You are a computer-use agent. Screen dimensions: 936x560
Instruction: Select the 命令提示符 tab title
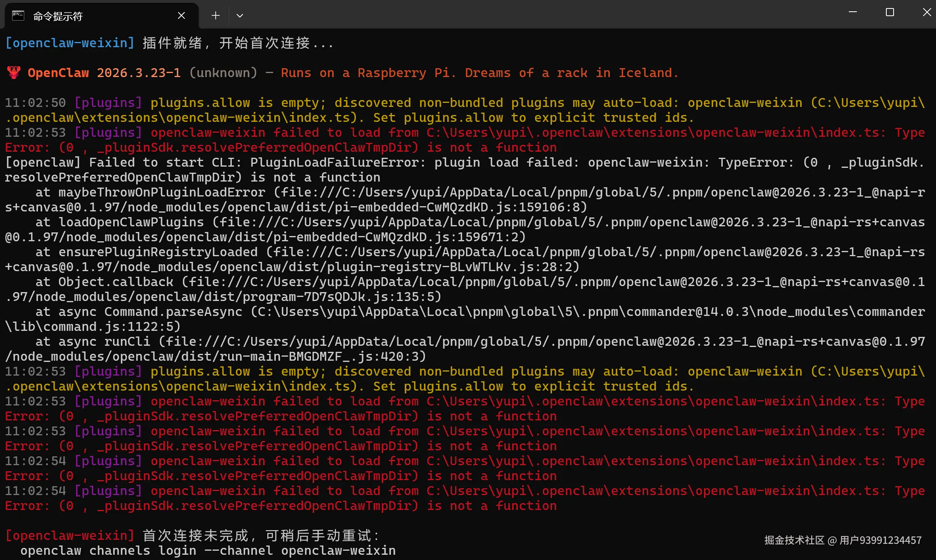[58, 16]
